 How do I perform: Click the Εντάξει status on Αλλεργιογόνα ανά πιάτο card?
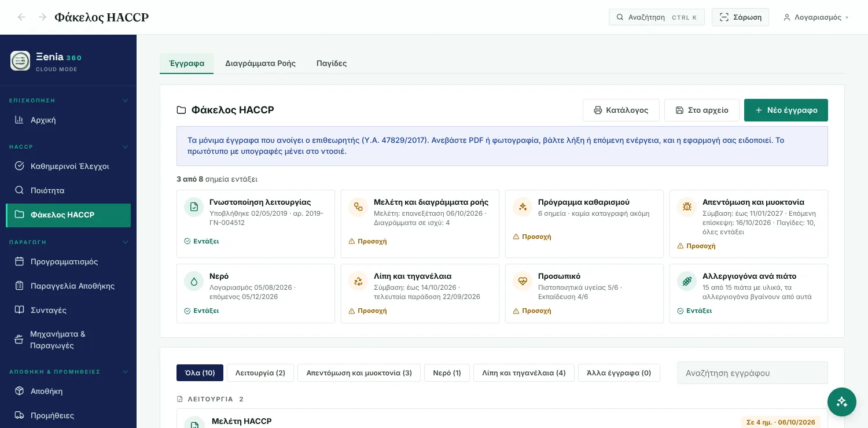(x=694, y=311)
